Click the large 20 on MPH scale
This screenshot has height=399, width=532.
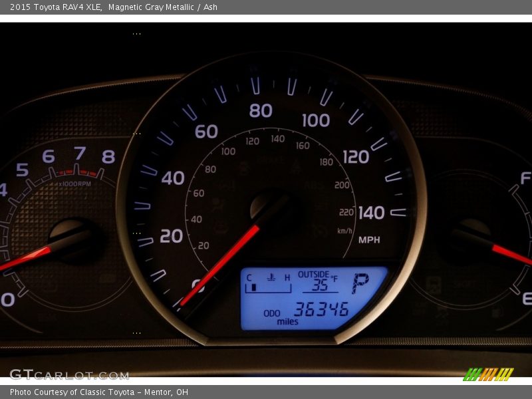point(172,236)
